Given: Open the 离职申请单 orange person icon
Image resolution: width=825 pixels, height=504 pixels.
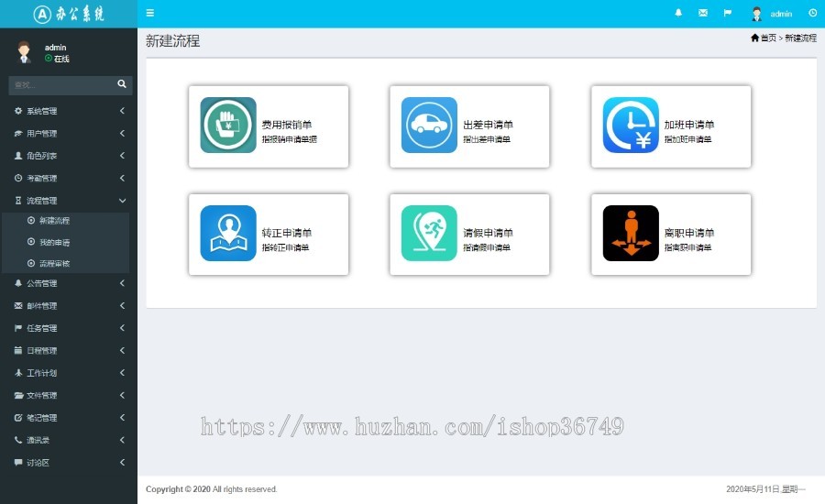Looking at the screenshot, I should (x=631, y=233).
